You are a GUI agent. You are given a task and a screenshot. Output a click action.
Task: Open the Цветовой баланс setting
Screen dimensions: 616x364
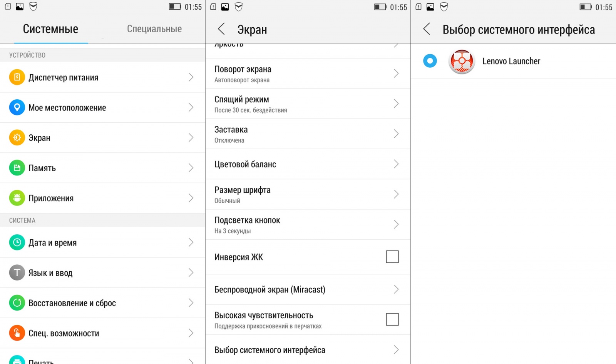(x=269, y=164)
